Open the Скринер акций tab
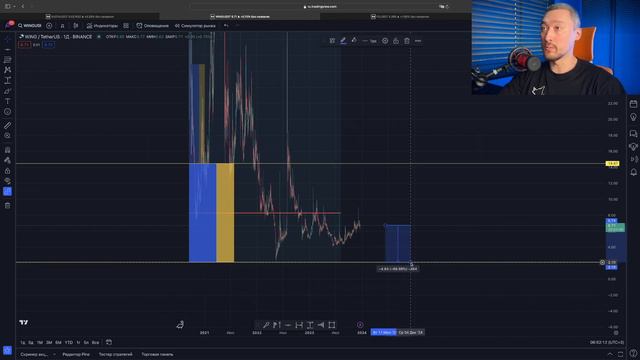The image size is (640, 360). point(34,354)
